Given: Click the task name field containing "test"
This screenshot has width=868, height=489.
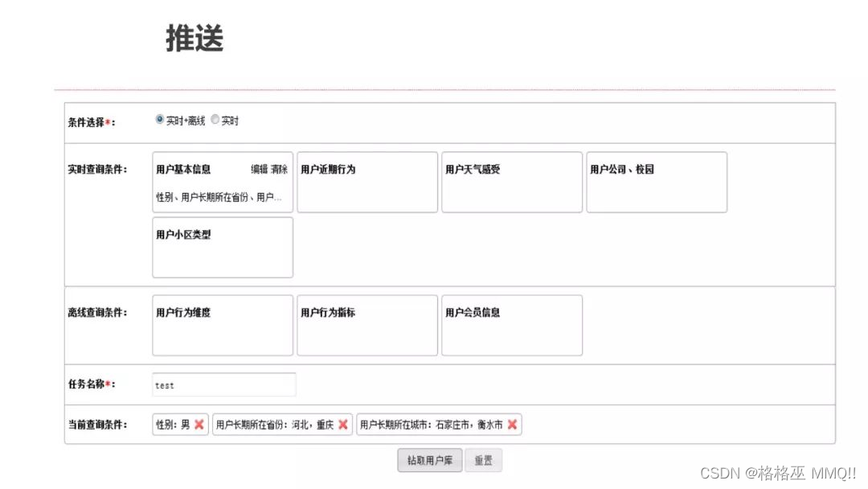Looking at the screenshot, I should coord(223,384).
